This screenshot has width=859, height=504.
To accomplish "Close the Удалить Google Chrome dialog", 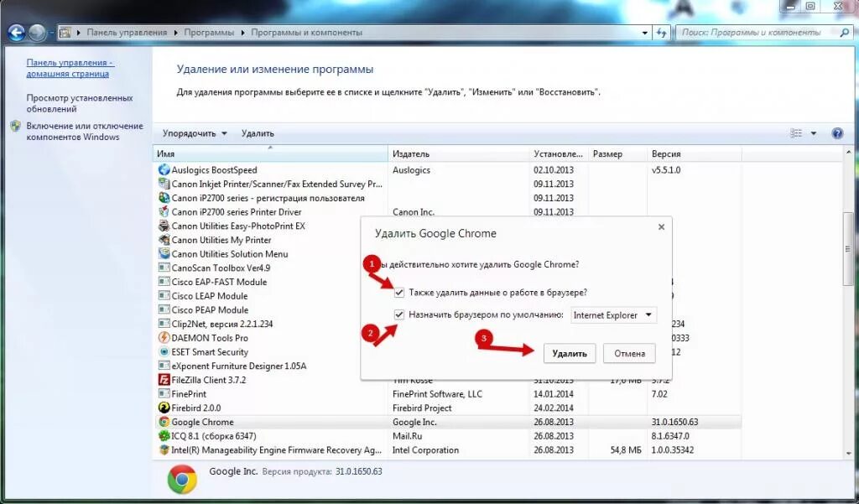I will [x=661, y=226].
